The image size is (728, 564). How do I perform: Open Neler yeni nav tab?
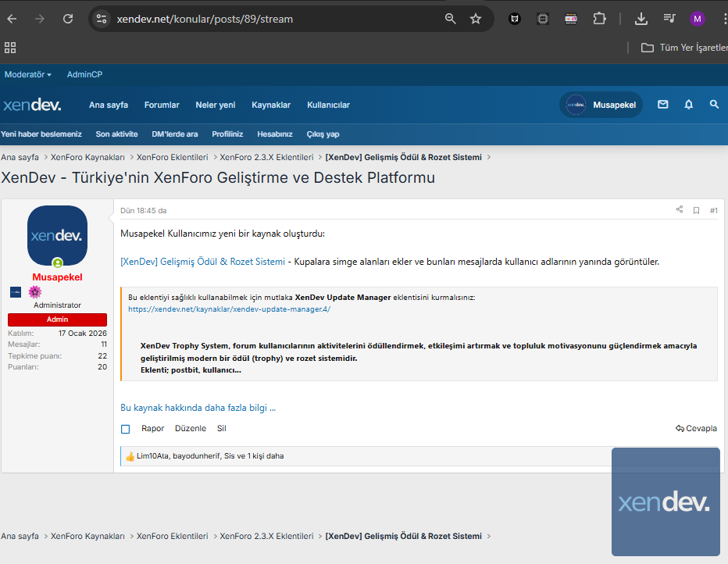pyautogui.click(x=216, y=105)
